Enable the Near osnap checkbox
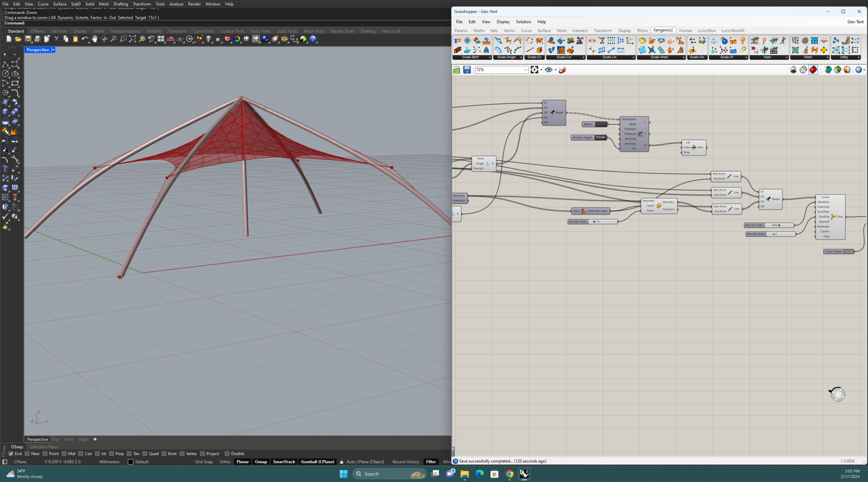The width and height of the screenshot is (868, 482). click(27, 454)
